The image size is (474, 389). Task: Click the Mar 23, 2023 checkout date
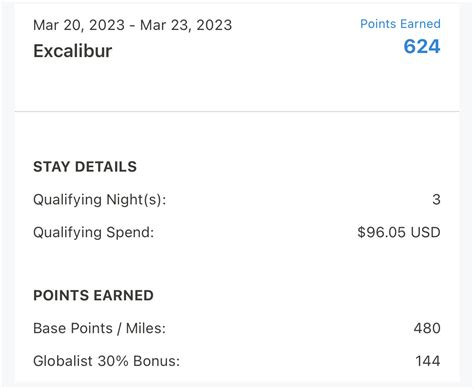(x=186, y=25)
